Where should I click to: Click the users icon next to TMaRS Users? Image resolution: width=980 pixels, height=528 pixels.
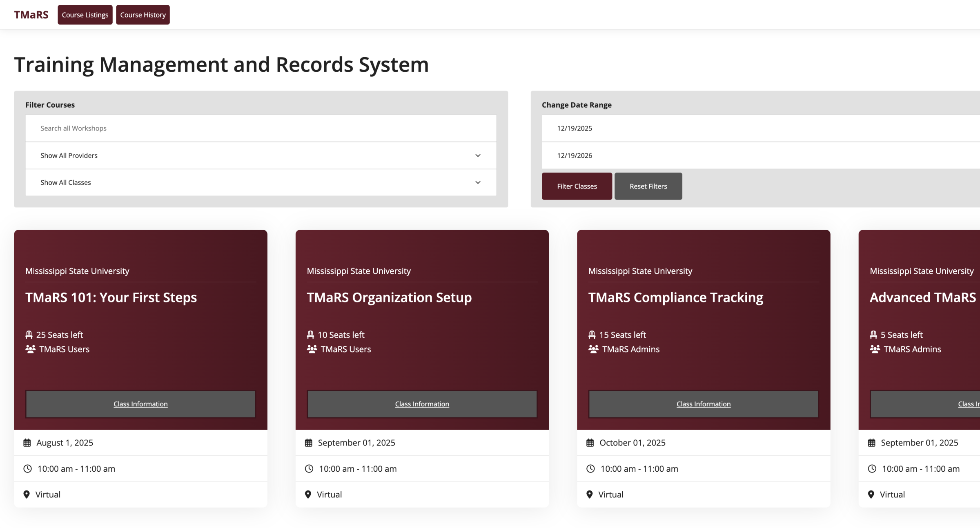tap(30, 349)
